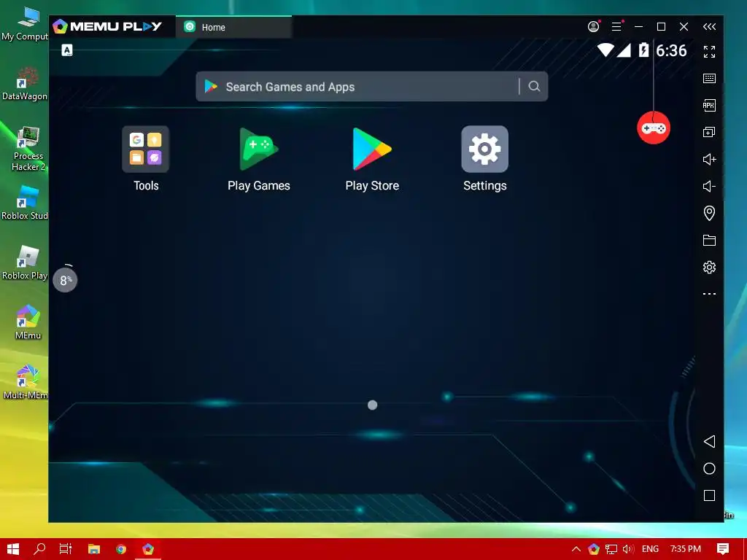
Task: Collapse the sidebar with the triple chevron
Action: [709, 27]
